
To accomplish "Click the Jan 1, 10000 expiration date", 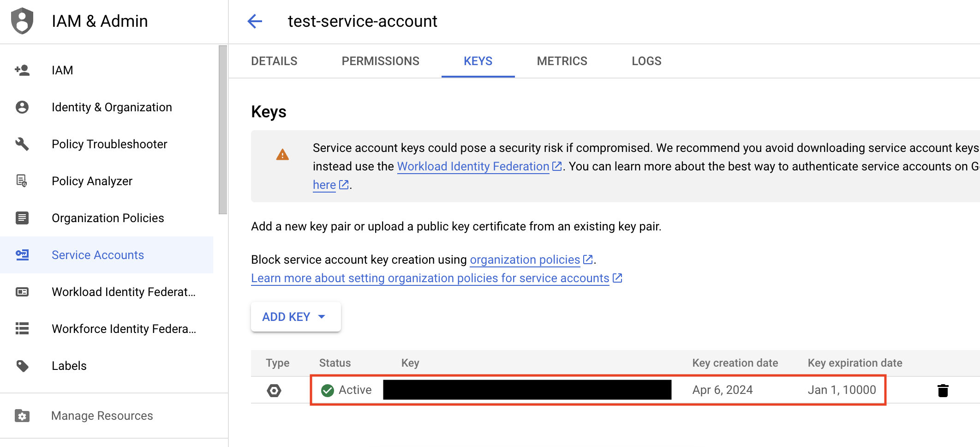I will click(x=842, y=390).
